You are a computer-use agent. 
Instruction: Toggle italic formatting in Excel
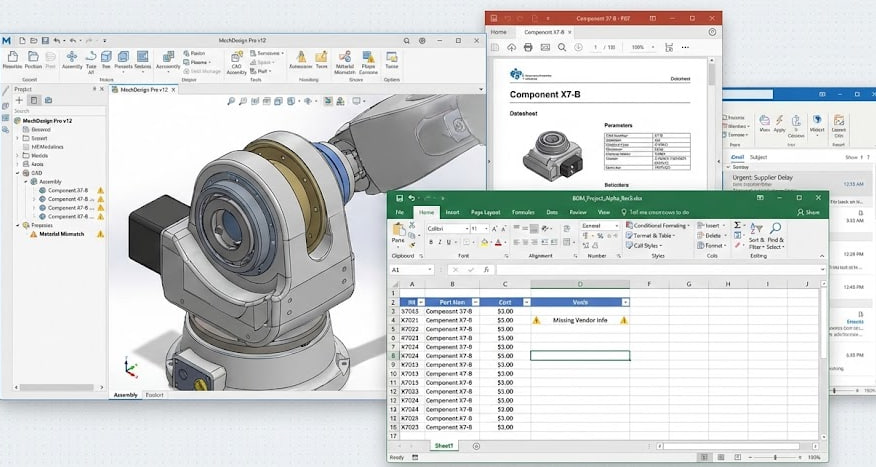[440, 242]
